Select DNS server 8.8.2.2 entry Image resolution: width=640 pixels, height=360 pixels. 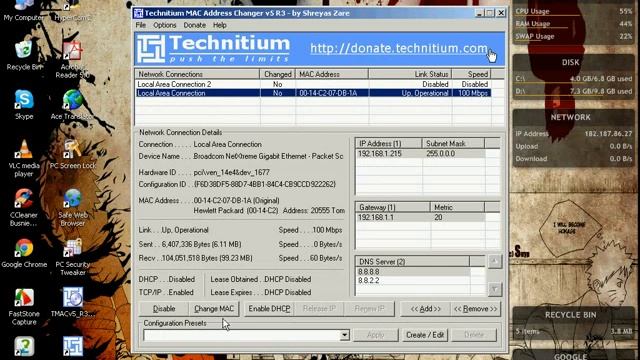369,280
